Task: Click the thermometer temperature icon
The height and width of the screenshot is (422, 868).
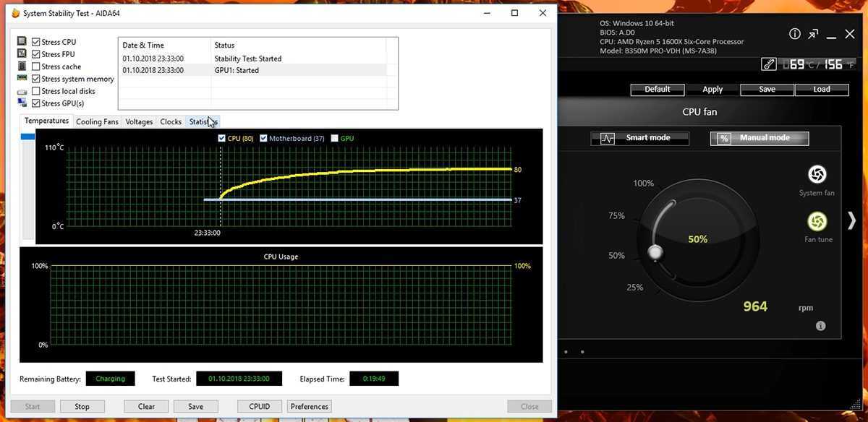Action: click(x=769, y=64)
